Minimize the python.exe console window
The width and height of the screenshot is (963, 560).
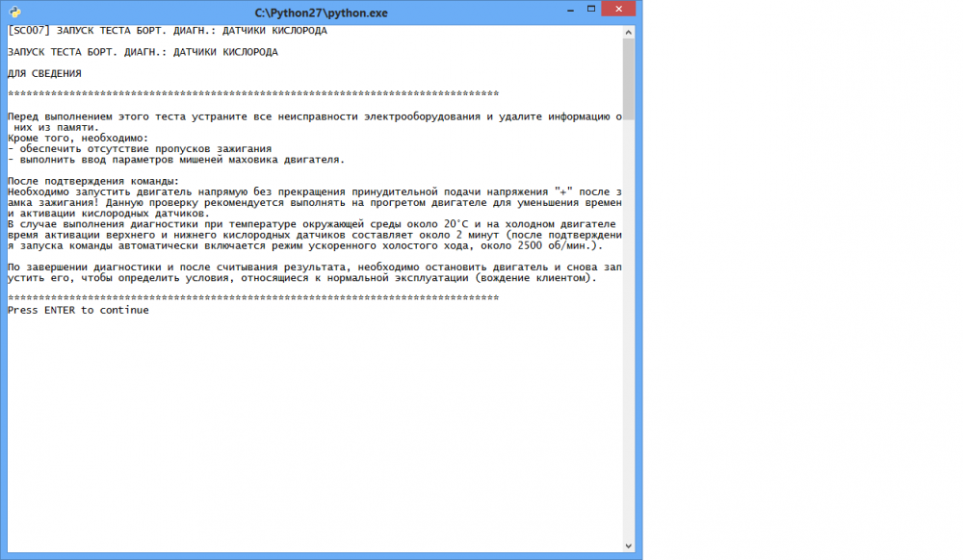point(570,10)
